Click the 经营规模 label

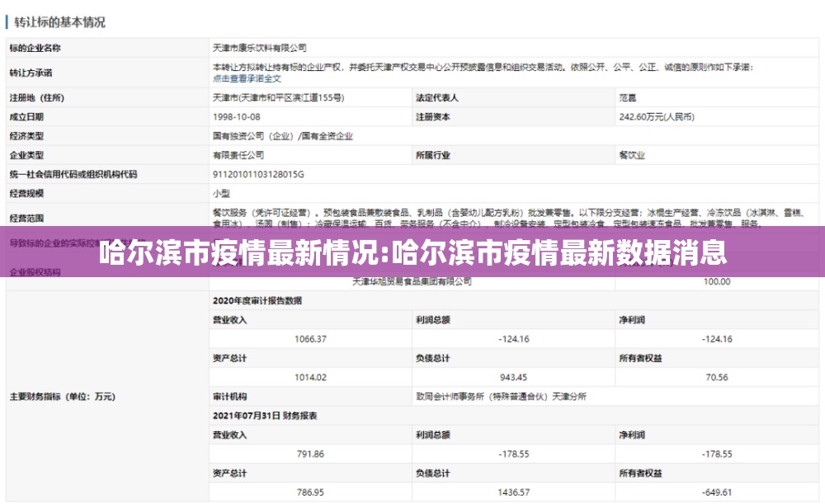pyautogui.click(x=26, y=193)
